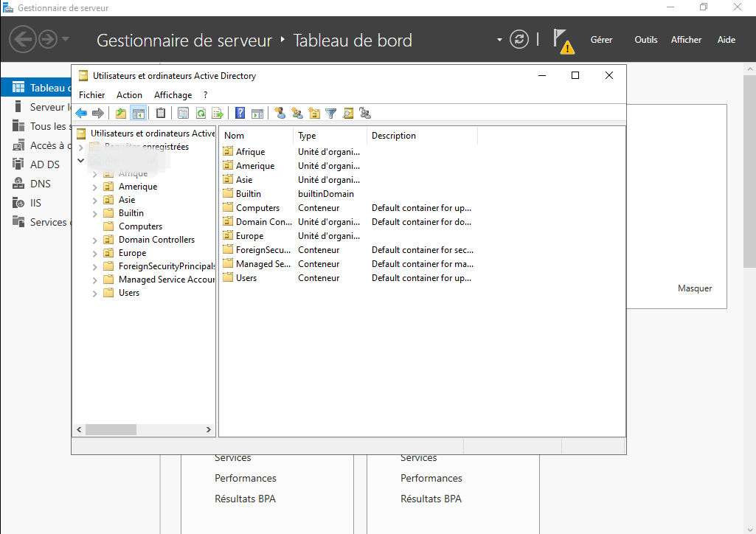
Task: Click the export list toolbar icon
Action: coord(218,113)
